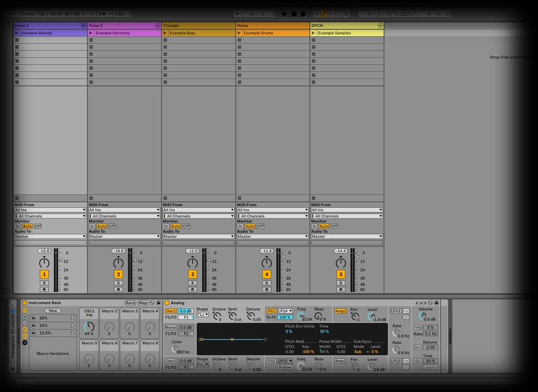Unfold the Pulse 1 track title arrow
This screenshot has width=538, height=392.
(84, 25)
